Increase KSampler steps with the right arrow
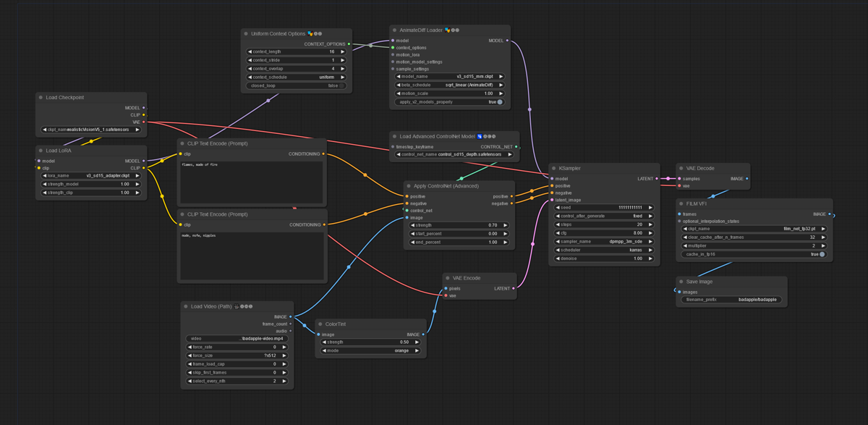The height and width of the screenshot is (425, 868). coord(650,224)
